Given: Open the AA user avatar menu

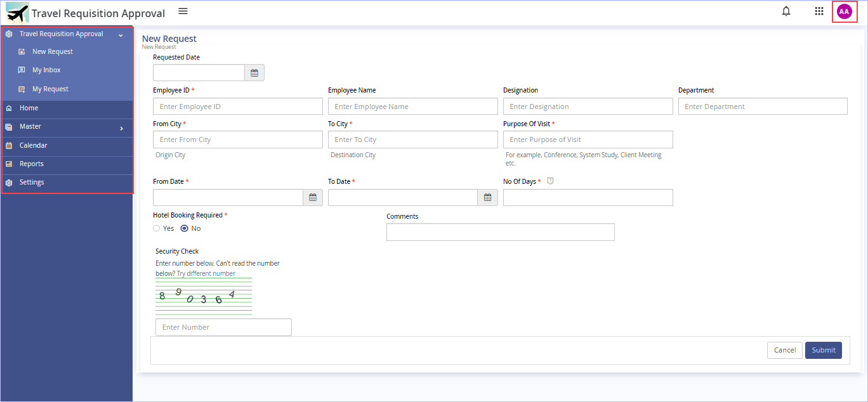Looking at the screenshot, I should click(844, 11).
